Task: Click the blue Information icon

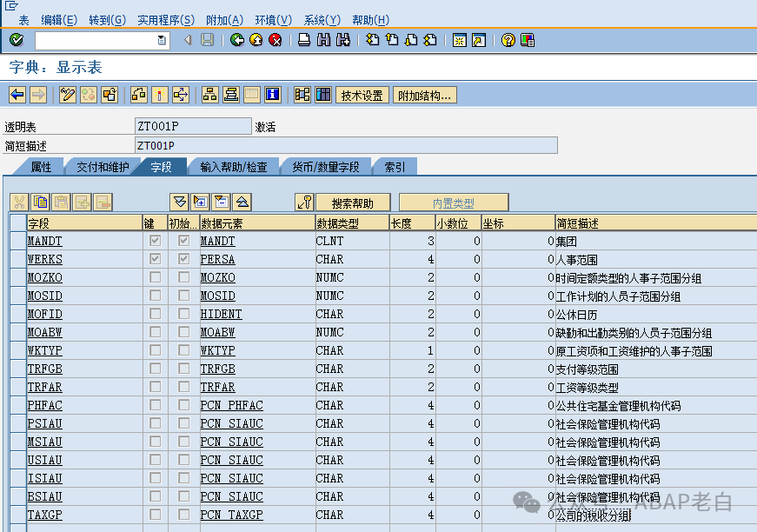Action: click(273, 95)
